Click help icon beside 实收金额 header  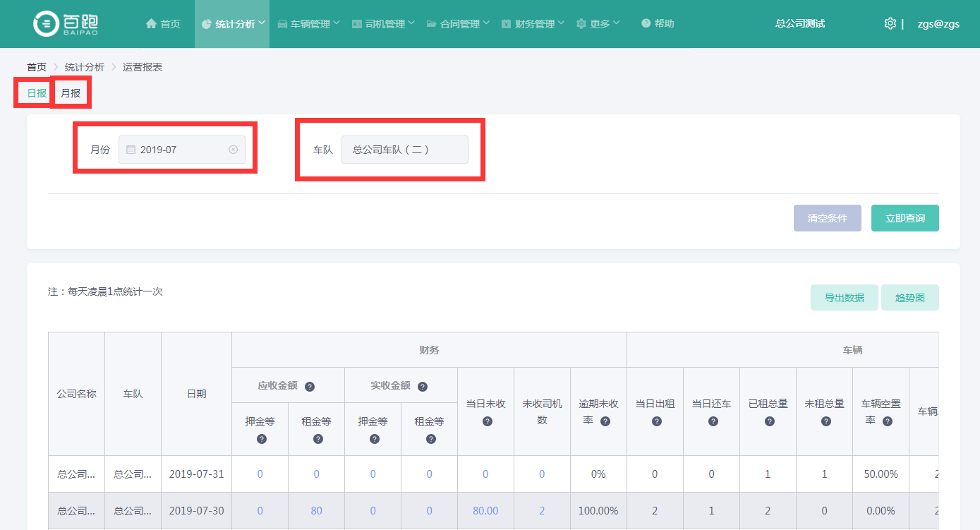pos(422,387)
